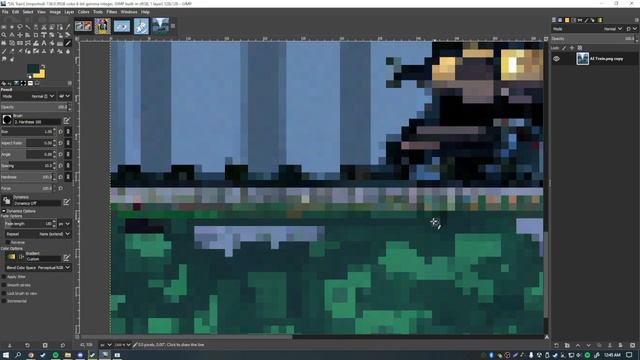Viewport: 640px width, 360px height.
Task: Select the Clone stamp tool
Action: pos(44,51)
